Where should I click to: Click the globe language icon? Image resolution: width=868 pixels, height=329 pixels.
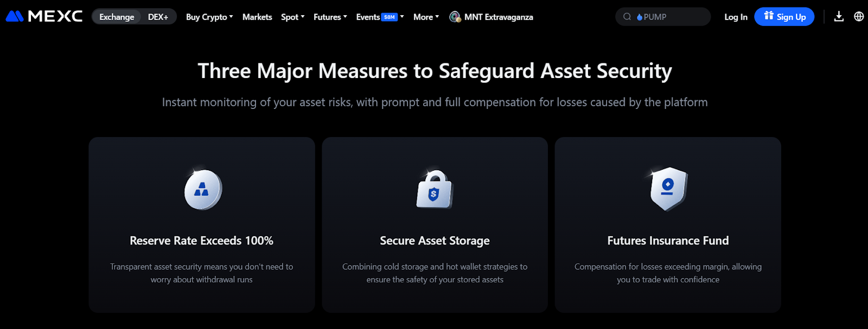click(x=859, y=16)
